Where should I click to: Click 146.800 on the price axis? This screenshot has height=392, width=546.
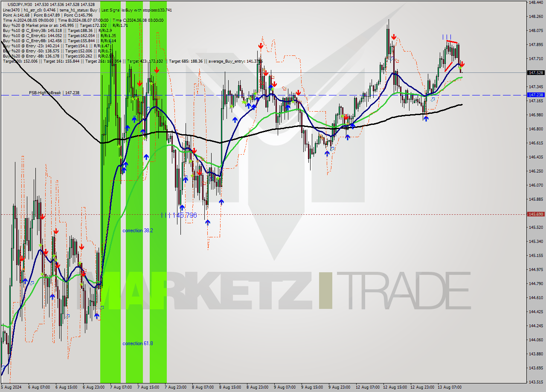[x=536, y=129]
